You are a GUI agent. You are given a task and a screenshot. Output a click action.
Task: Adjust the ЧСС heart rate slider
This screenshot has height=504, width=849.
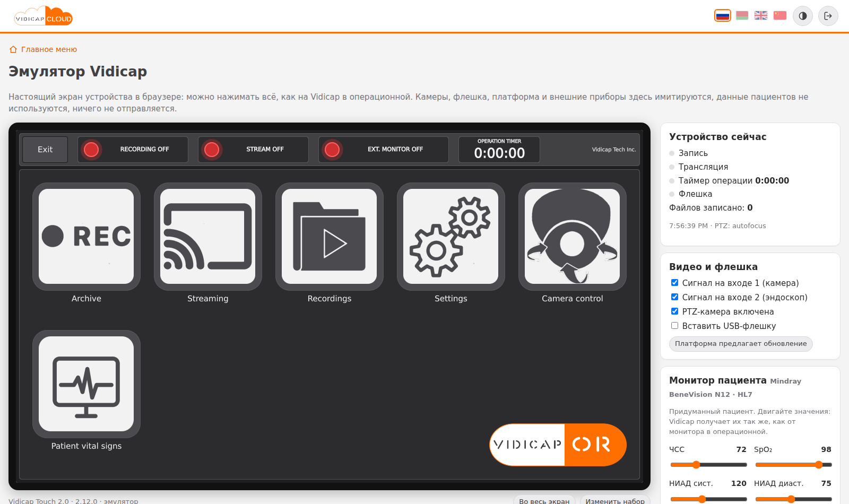[x=708, y=465]
